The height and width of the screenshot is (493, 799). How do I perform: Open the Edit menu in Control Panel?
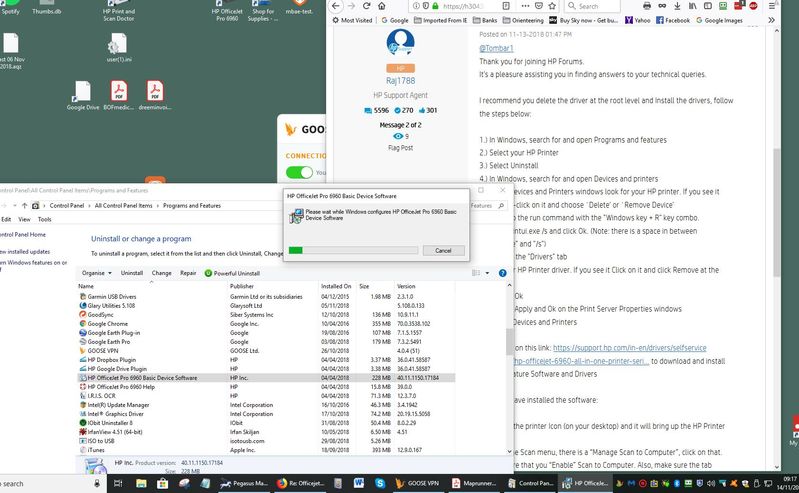6,219
